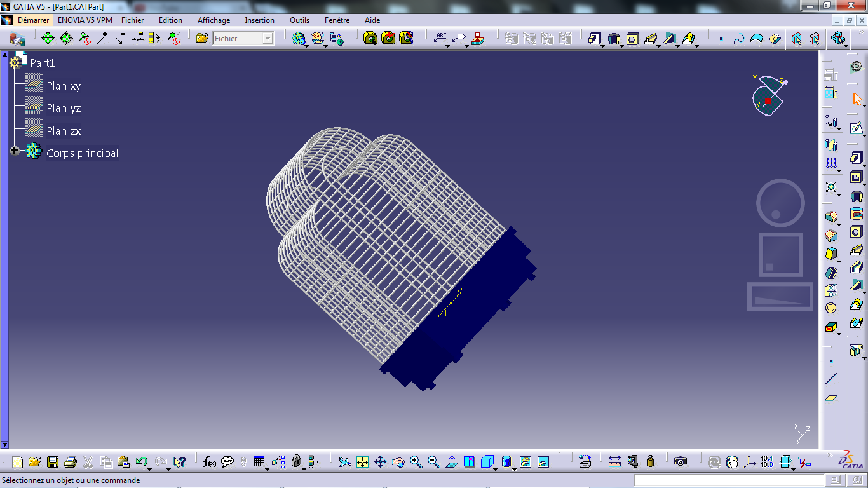Viewport: 868px width, 488px height.
Task: Click the Point tool in right toolbar
Action: click(831, 362)
